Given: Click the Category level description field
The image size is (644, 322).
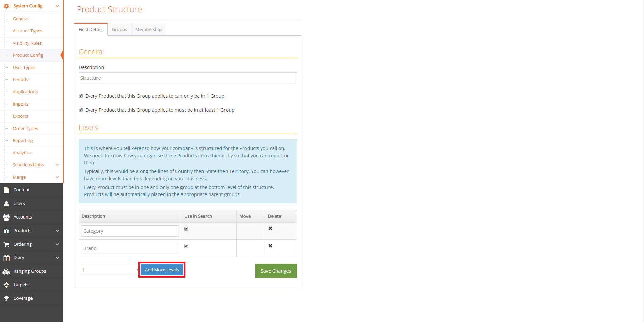Looking at the screenshot, I should (x=130, y=231).
